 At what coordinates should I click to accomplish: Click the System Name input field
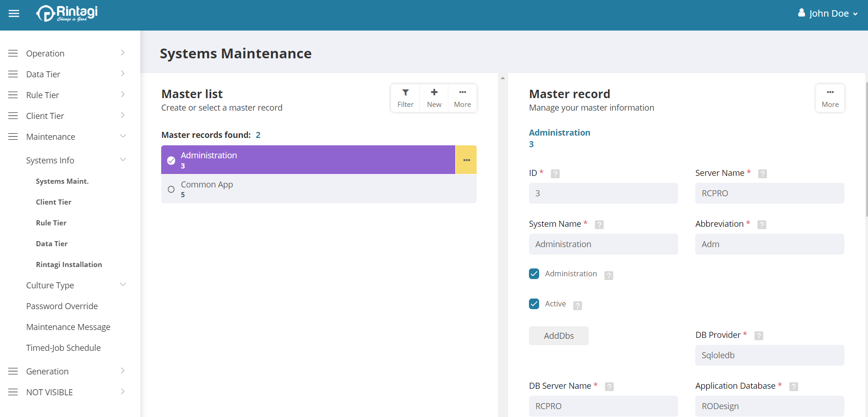click(x=603, y=244)
